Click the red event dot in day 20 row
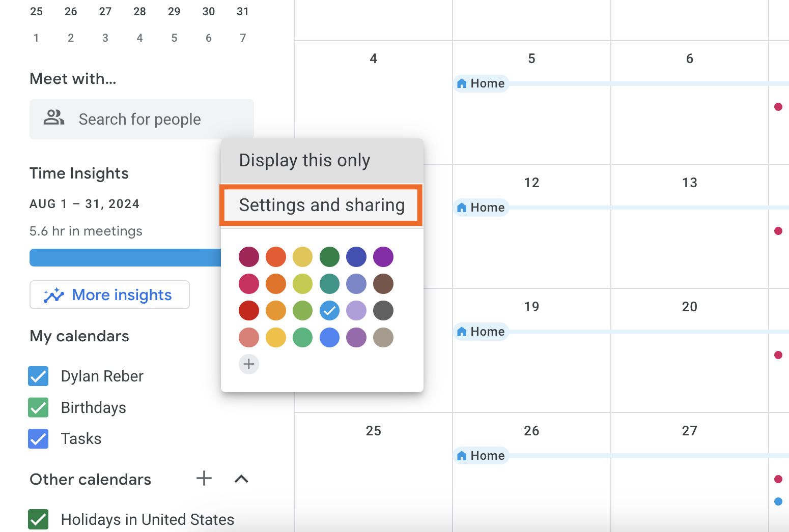The image size is (789, 532). 778,355
